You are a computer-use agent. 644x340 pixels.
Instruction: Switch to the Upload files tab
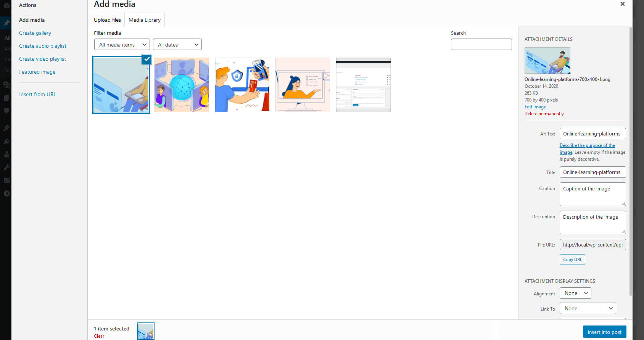pyautogui.click(x=107, y=20)
